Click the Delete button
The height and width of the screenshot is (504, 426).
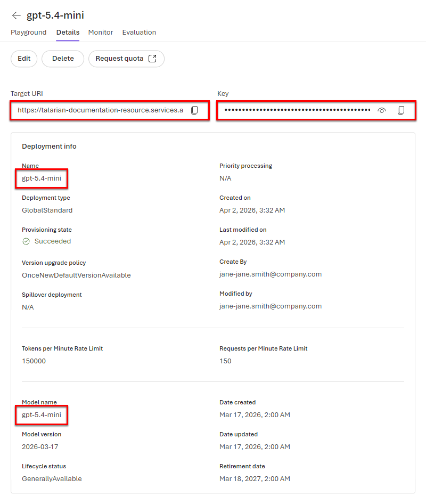pyautogui.click(x=63, y=59)
